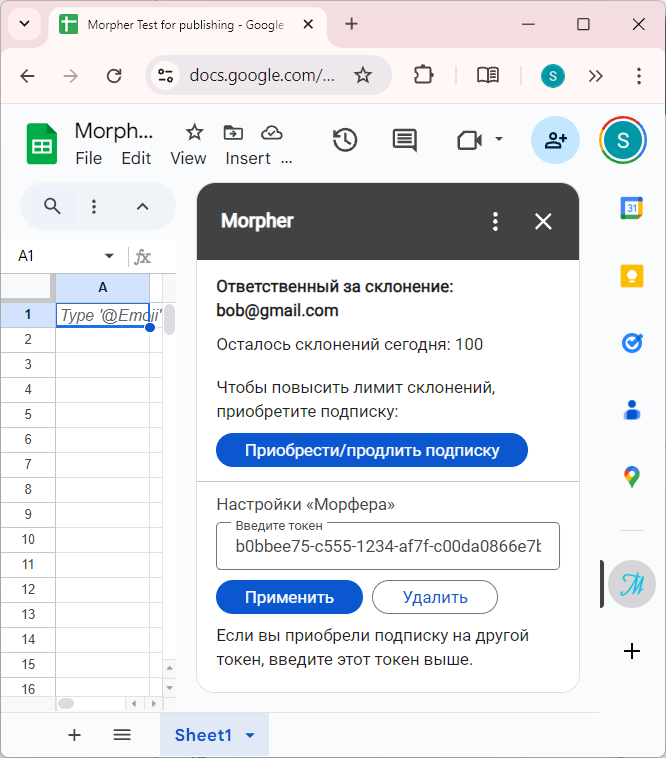
Task: Open the View menu
Action: tap(188, 158)
